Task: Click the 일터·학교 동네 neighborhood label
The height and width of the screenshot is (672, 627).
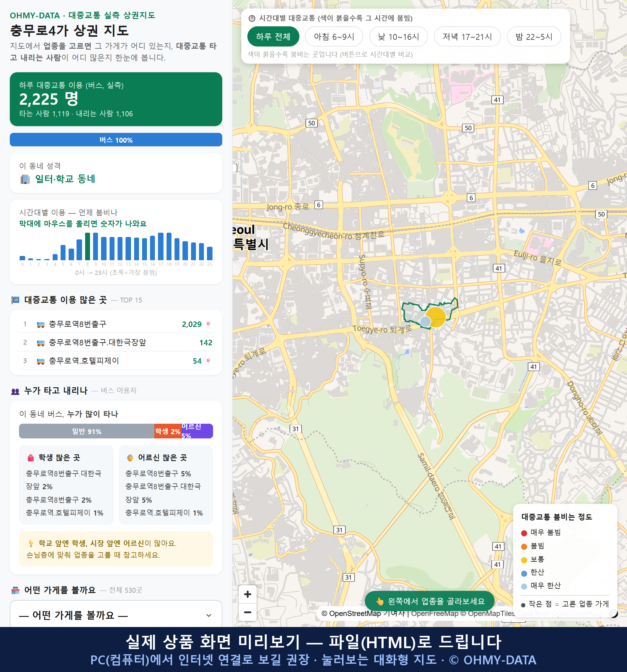Action: tap(65, 179)
